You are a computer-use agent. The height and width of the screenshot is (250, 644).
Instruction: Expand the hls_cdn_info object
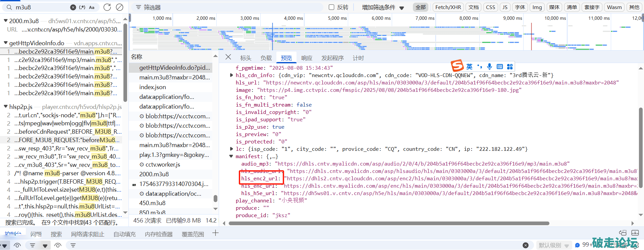(x=231, y=75)
